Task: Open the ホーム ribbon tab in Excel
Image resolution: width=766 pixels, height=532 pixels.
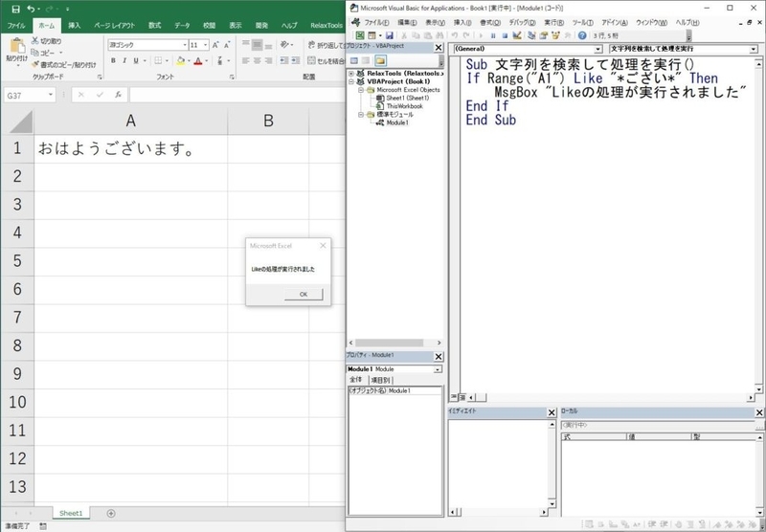Action: point(46,26)
